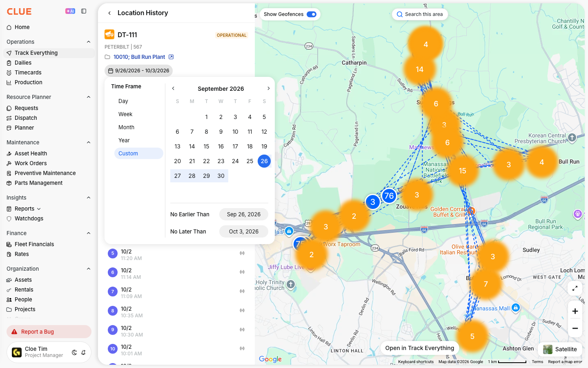The width and height of the screenshot is (588, 368).
Task: Click the No Later Than date field
Action: coord(244,231)
